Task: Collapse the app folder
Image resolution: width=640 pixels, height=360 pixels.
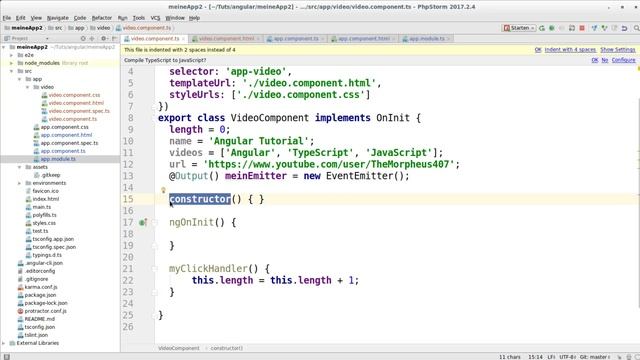Action: point(19,79)
